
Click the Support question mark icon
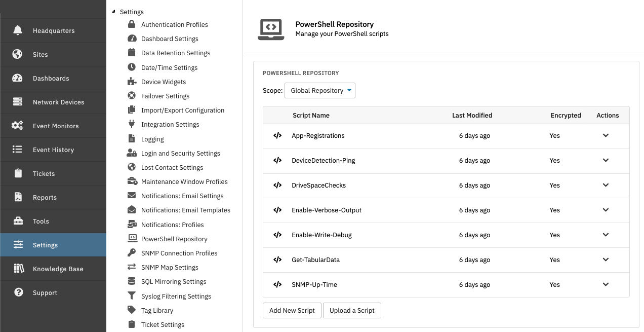point(19,292)
